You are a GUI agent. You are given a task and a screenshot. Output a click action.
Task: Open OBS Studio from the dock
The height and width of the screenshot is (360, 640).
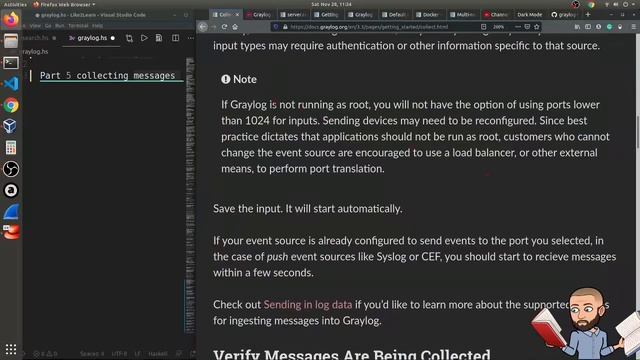click(11, 169)
